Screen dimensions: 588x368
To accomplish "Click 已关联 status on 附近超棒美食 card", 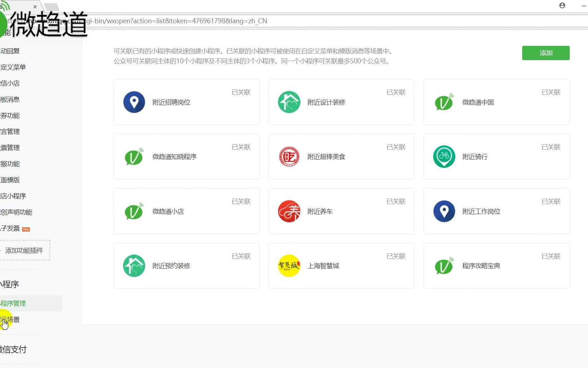I will tap(396, 147).
